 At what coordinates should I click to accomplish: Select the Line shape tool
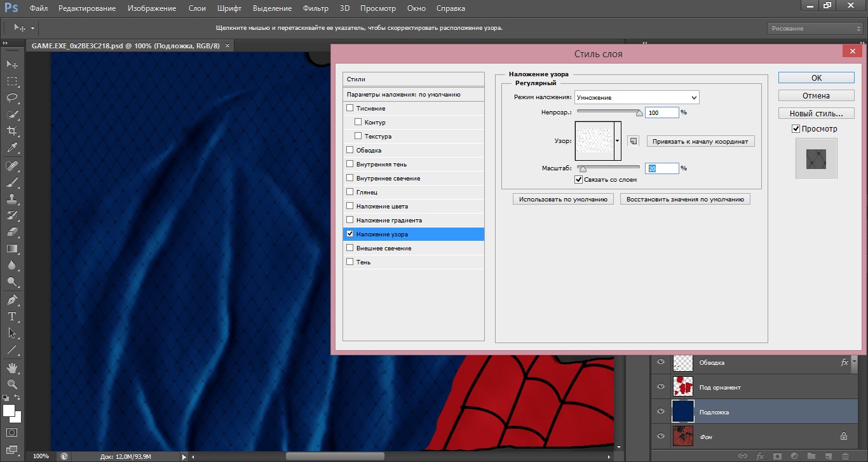pos(12,350)
